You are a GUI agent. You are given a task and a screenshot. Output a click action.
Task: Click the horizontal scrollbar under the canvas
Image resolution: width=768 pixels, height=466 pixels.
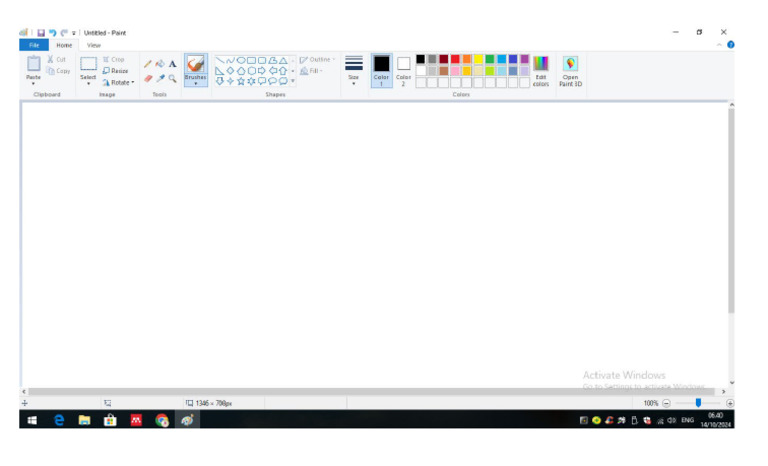371,392
